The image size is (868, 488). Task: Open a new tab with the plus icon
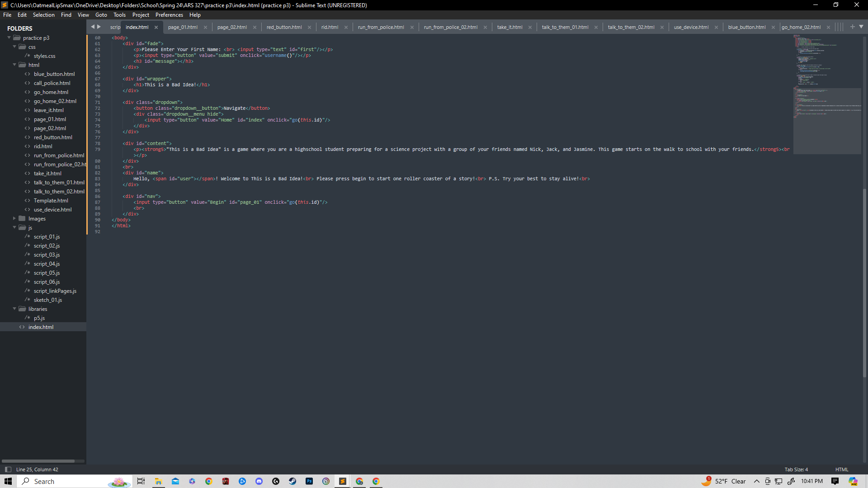point(852,27)
